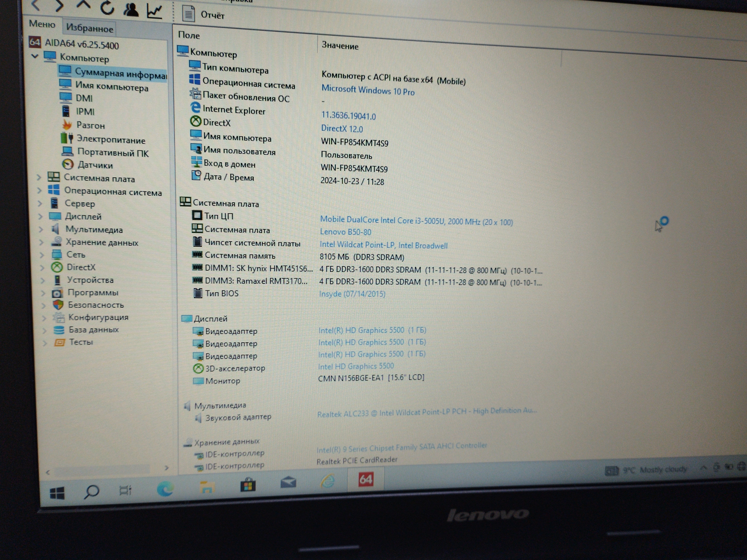
Task: Select Программы icon in the tree
Action: [58, 293]
